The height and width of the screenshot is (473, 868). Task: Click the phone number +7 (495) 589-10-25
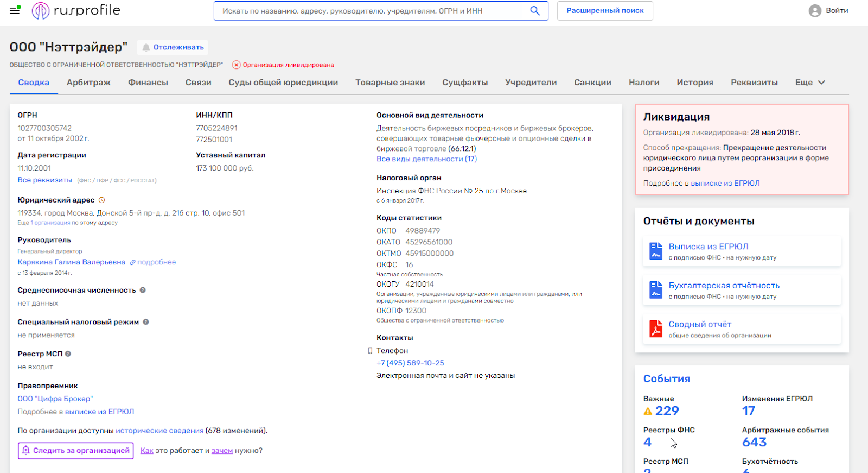click(410, 363)
